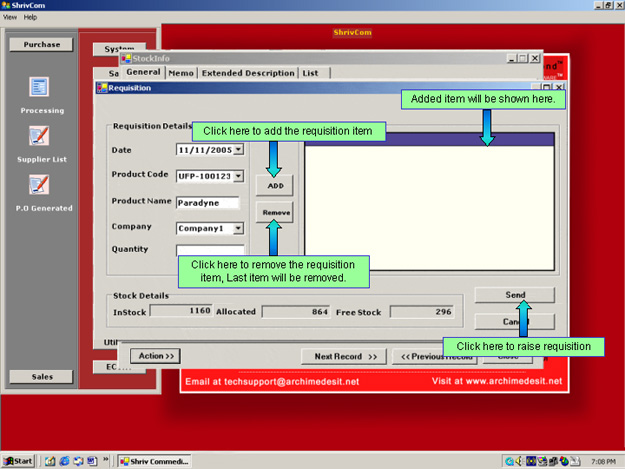The image size is (625, 469).
Task: Expand the Product Code dropdown
Action: (x=238, y=176)
